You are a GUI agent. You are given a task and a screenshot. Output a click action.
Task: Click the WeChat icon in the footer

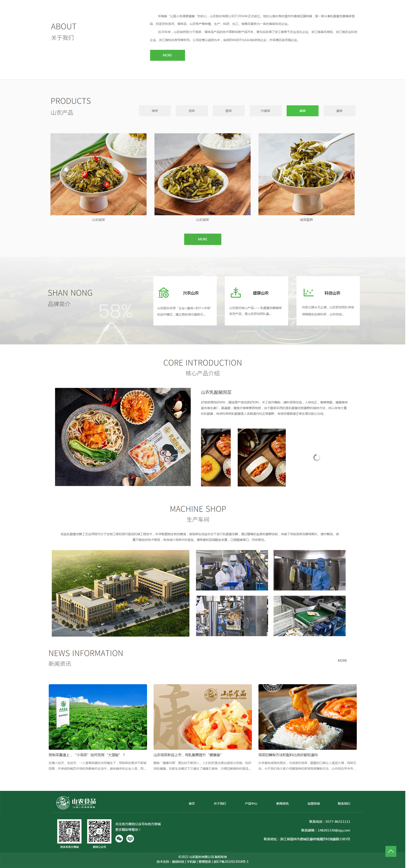119,838
